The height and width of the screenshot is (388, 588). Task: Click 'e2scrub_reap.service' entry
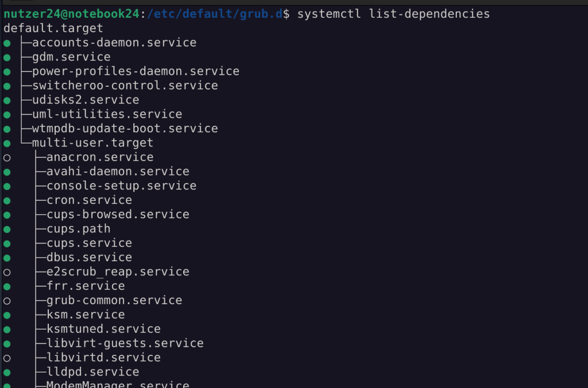[118, 271]
